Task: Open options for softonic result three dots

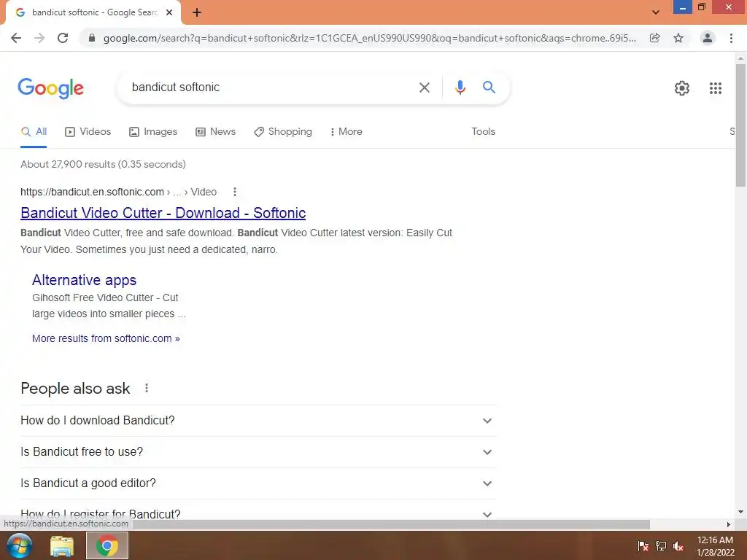Action: [x=234, y=192]
